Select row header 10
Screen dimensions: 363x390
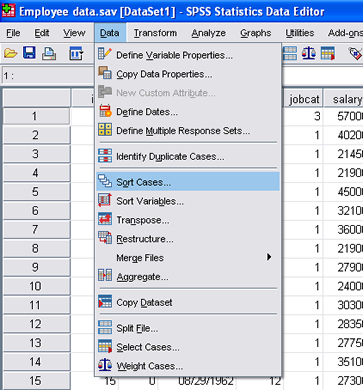pos(36,286)
